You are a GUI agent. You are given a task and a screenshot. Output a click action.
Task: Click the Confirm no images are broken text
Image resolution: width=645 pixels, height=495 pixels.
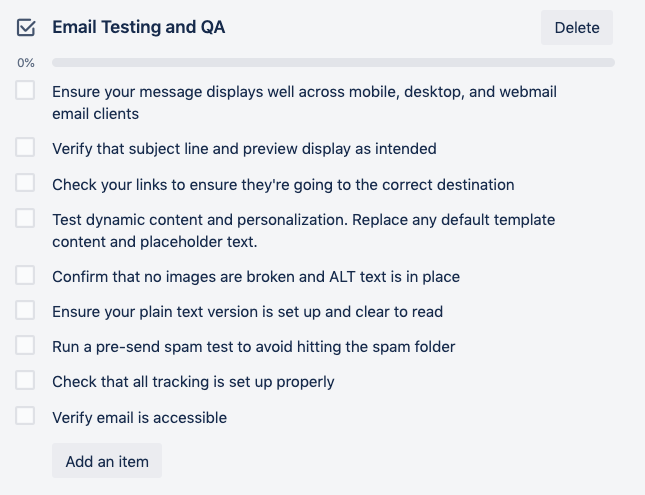pyautogui.click(x=256, y=276)
